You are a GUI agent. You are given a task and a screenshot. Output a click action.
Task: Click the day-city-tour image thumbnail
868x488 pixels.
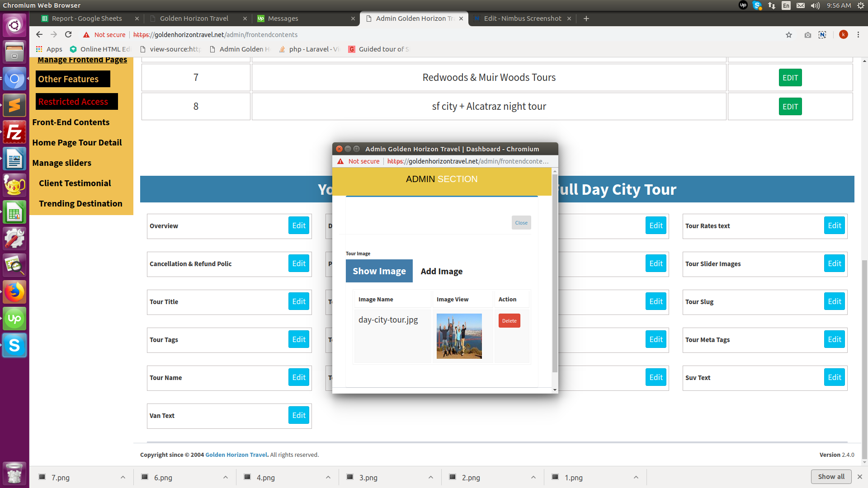tap(459, 336)
